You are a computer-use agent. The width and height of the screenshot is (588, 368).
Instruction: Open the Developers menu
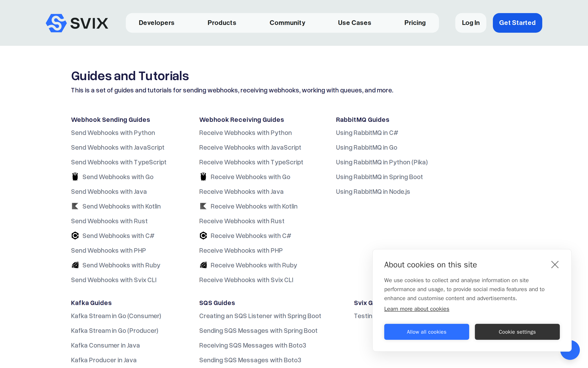pyautogui.click(x=156, y=23)
